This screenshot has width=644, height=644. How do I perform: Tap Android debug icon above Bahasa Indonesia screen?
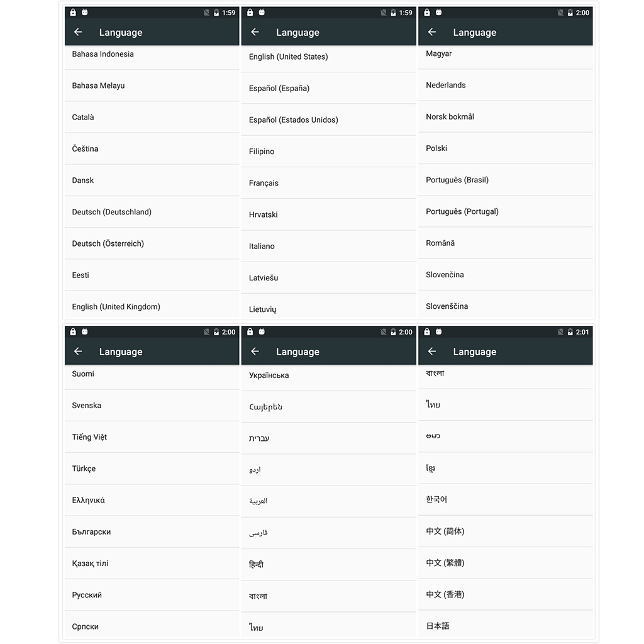coord(85,13)
